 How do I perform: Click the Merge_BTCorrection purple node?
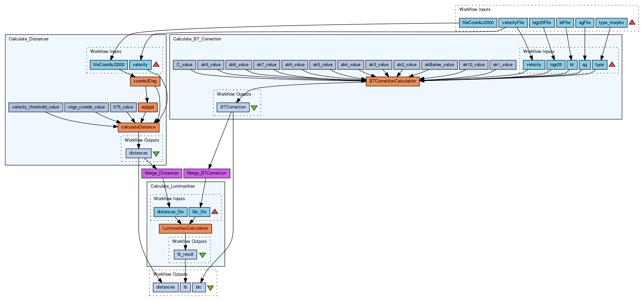(207, 173)
